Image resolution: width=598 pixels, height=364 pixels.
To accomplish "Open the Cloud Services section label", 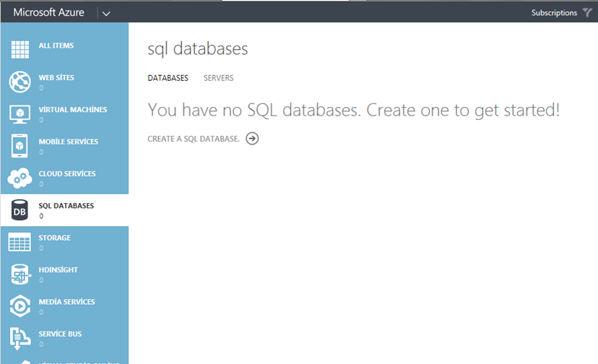I will coord(67,173).
